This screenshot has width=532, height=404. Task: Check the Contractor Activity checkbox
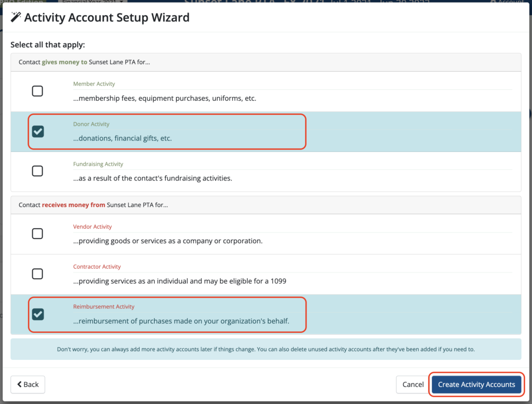coord(37,273)
